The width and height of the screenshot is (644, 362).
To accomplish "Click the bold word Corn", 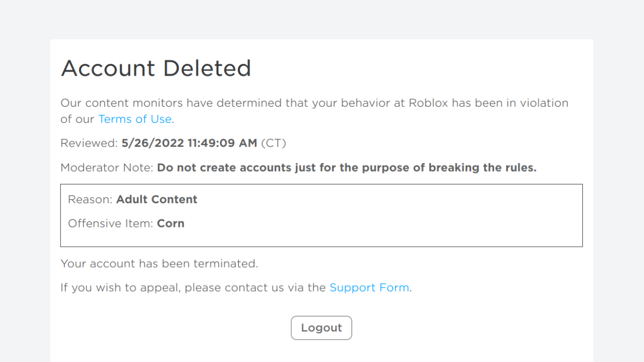I will tap(171, 224).
